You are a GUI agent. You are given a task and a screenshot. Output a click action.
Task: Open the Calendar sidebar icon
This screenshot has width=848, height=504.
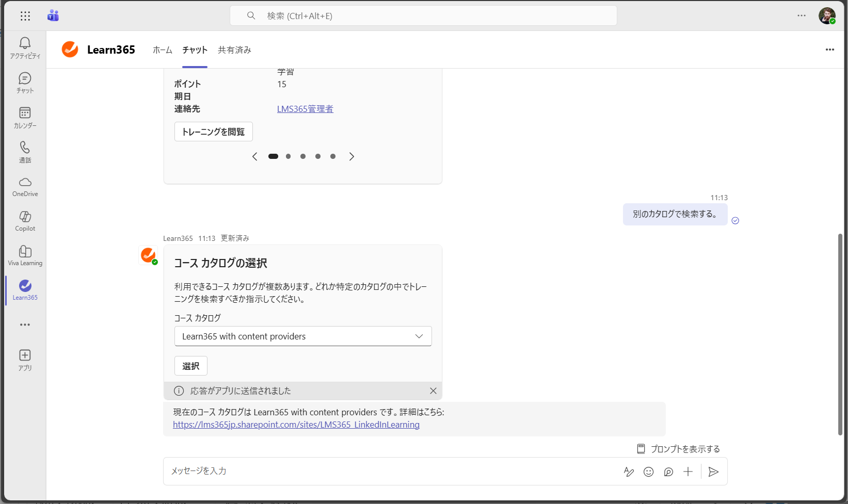(25, 118)
